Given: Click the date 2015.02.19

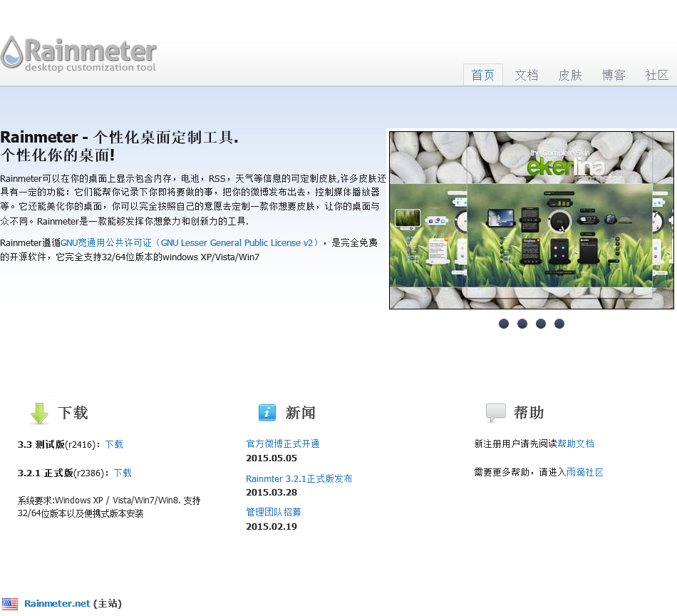Looking at the screenshot, I should tap(272, 527).
